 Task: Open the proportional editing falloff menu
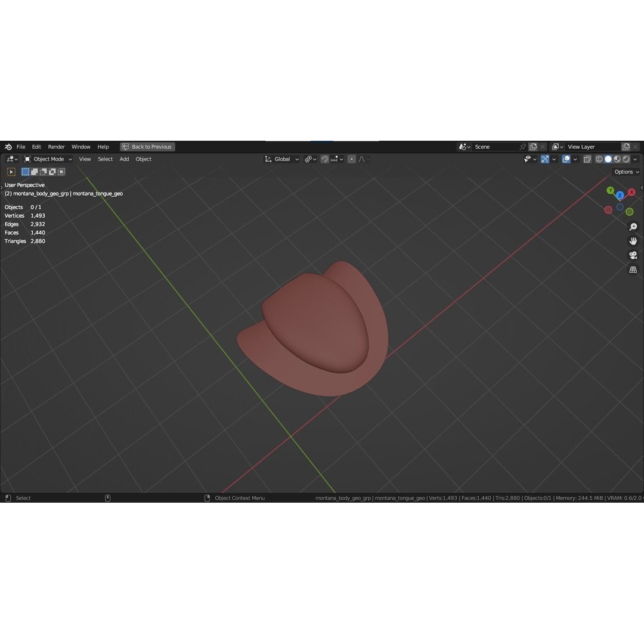click(364, 159)
